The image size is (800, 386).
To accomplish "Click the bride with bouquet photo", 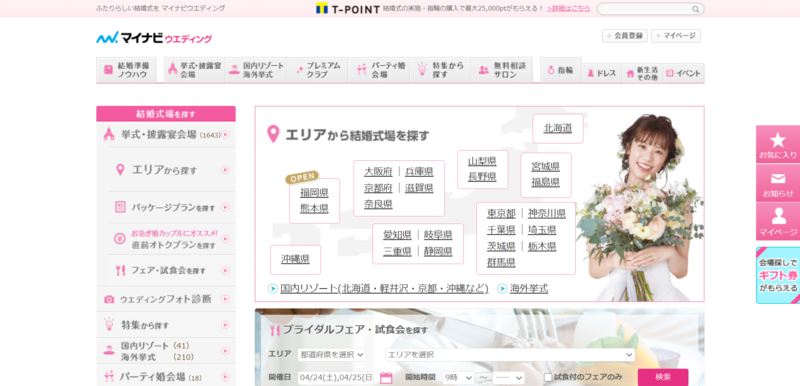I will click(x=640, y=207).
